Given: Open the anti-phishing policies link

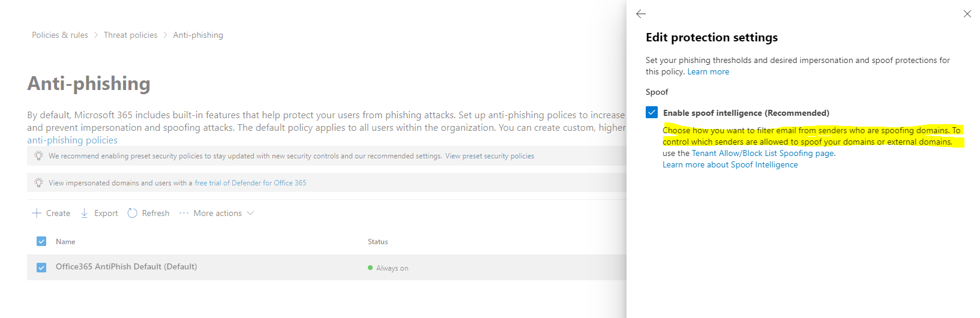Looking at the screenshot, I should click(72, 140).
